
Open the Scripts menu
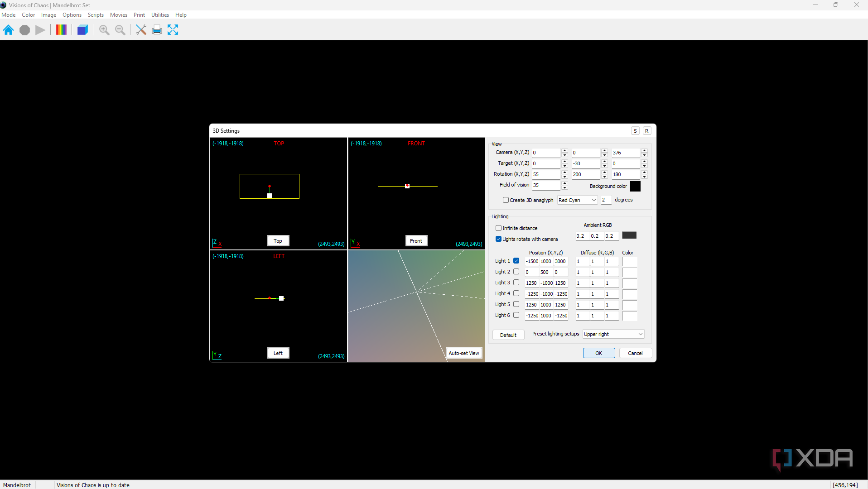pyautogui.click(x=96, y=15)
